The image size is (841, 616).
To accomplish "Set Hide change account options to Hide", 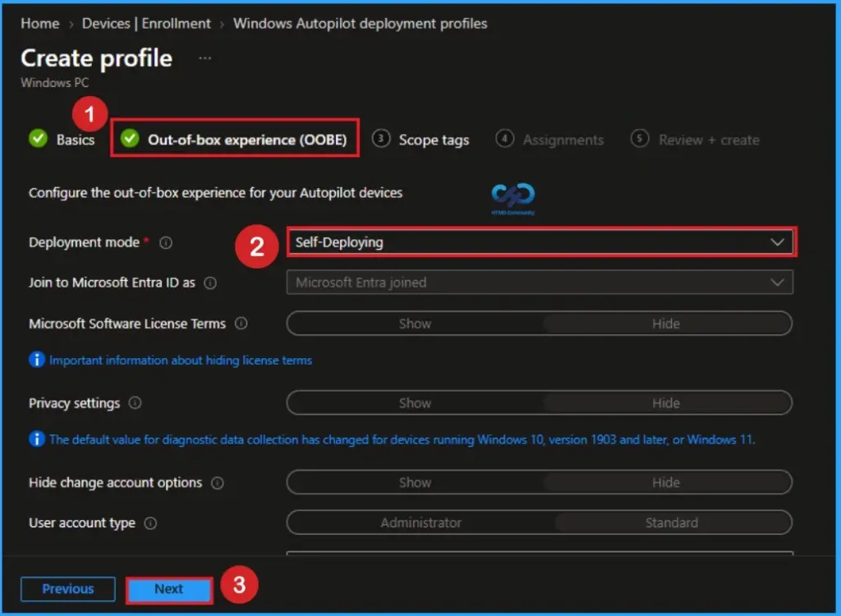I will 666,482.
